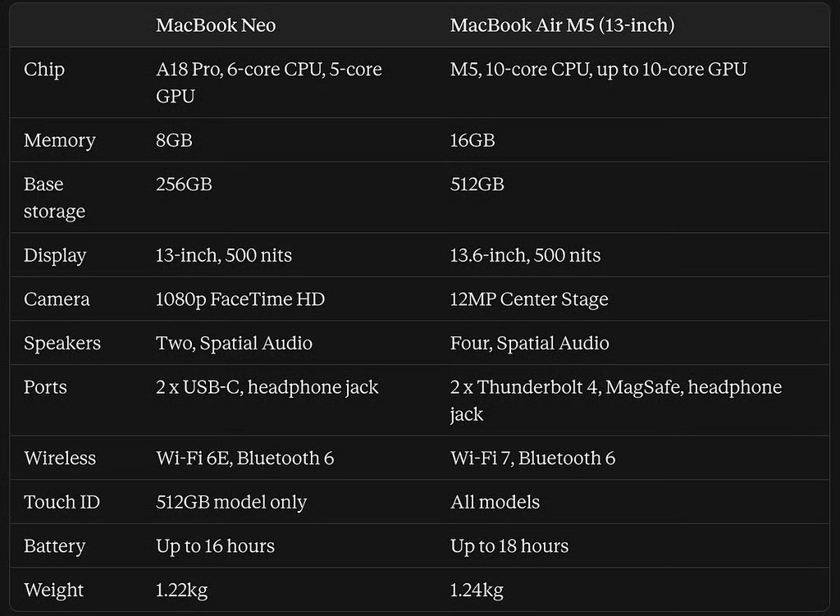Viewport: 840px width, 616px height.
Task: Click the 12MP Center Stage cell
Action: tap(529, 299)
